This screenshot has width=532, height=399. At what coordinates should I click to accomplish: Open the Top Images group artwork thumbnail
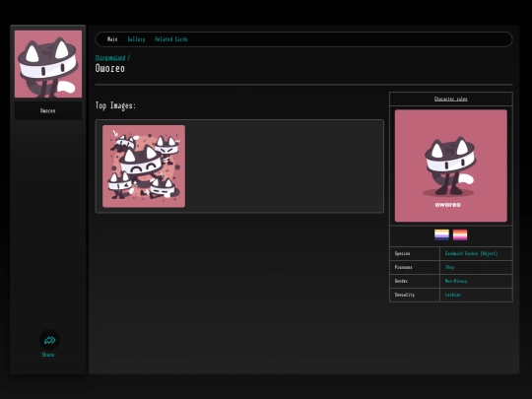144,166
